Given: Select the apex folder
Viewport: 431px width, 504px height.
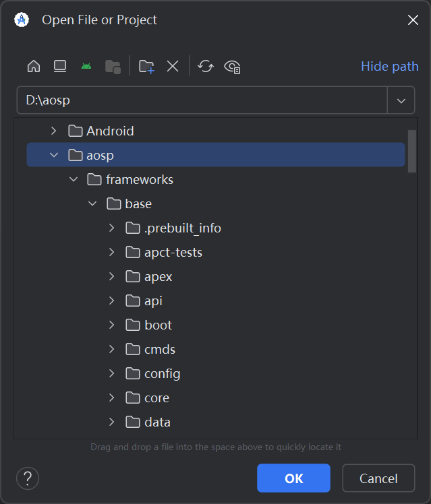Looking at the screenshot, I should [149, 276].
